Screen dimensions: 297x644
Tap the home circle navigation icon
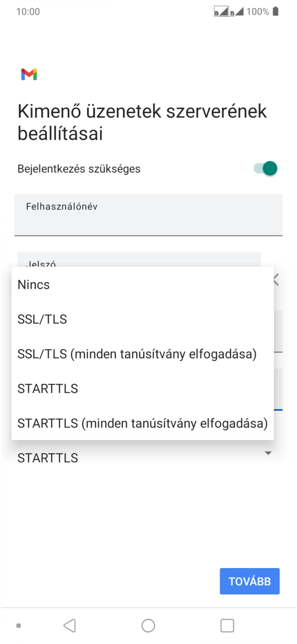click(148, 625)
